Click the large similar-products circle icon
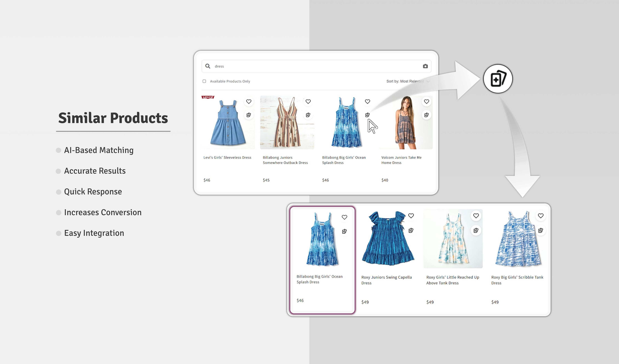619x364 pixels. click(x=498, y=79)
